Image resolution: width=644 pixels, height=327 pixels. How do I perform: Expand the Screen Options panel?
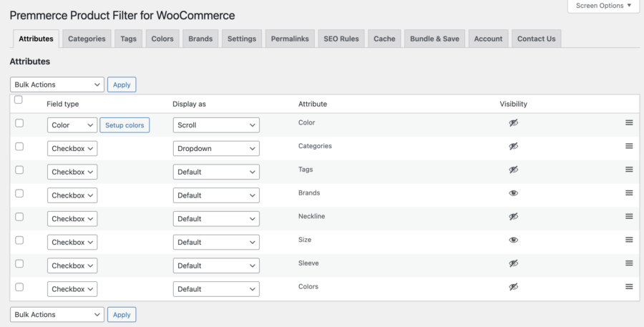pos(603,6)
